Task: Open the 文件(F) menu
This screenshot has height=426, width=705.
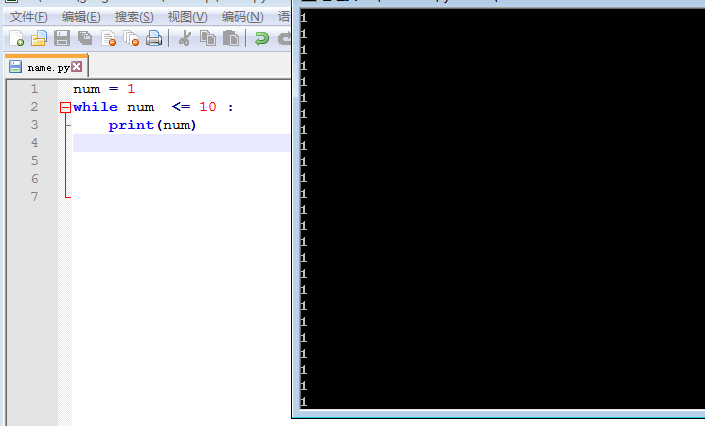Action: (x=28, y=17)
